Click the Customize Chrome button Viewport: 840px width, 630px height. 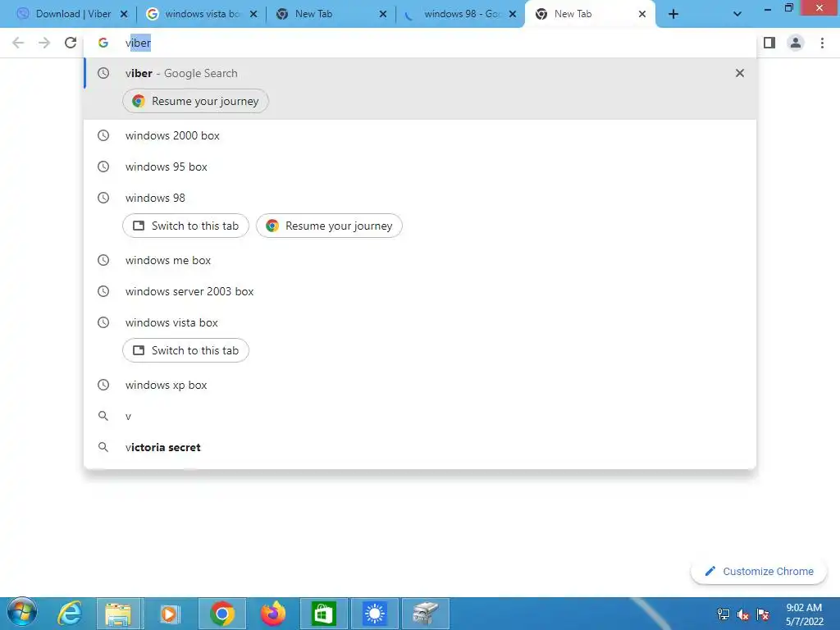coord(759,572)
